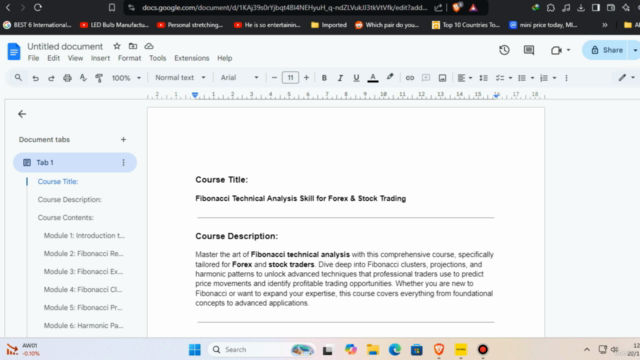Screen dimensions: 640x360
Task: Rename the Untitled document title
Action: (x=65, y=46)
